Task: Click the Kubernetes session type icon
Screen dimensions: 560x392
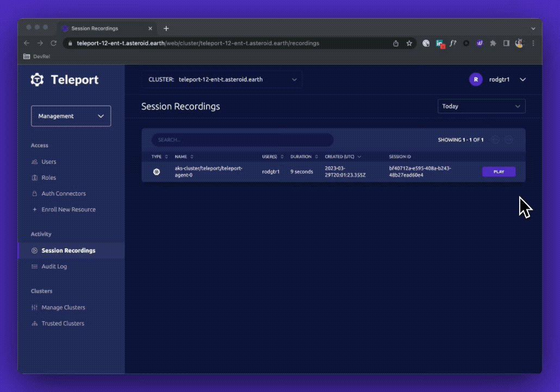Action: tap(157, 172)
